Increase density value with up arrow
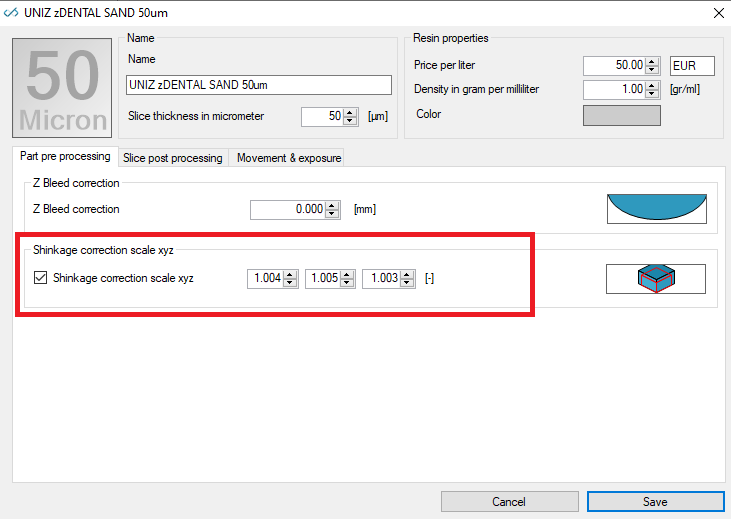The height and width of the screenshot is (519, 731). [x=652, y=86]
